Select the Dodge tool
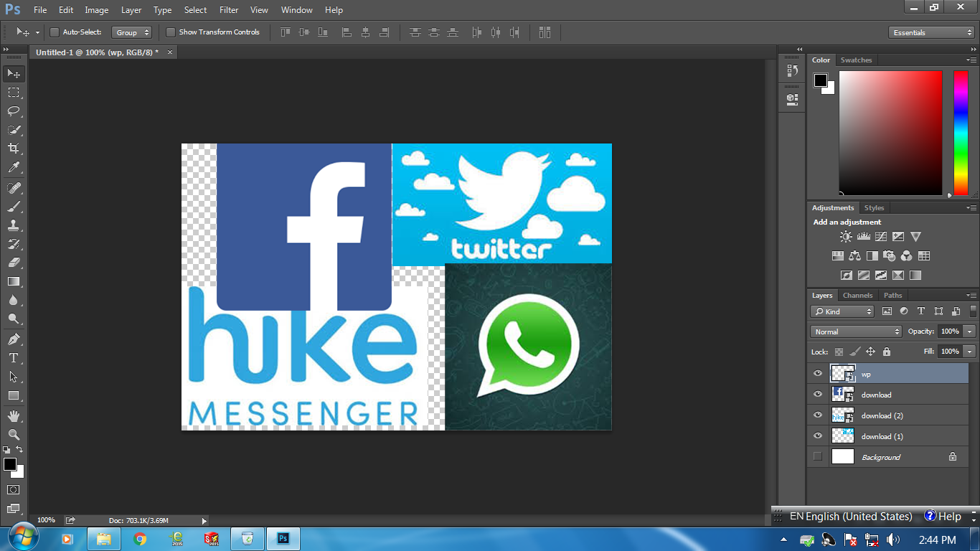 tap(14, 319)
